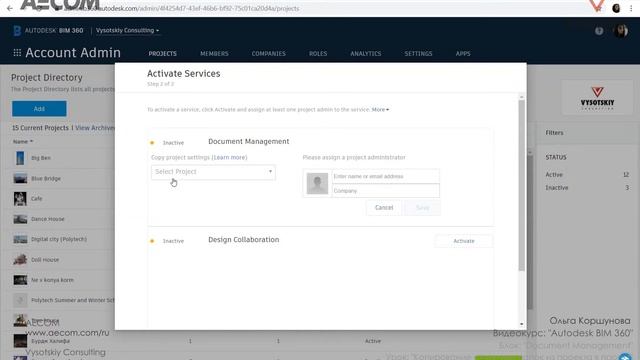
Task: Open the Cafe project thumbnail
Action: pos(20,199)
